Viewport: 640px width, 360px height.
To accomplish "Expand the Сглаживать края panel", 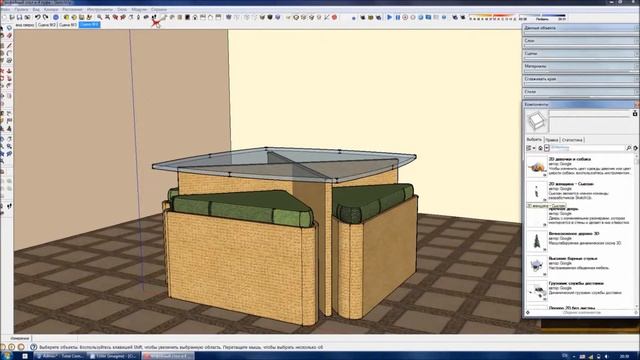I will pos(580,79).
